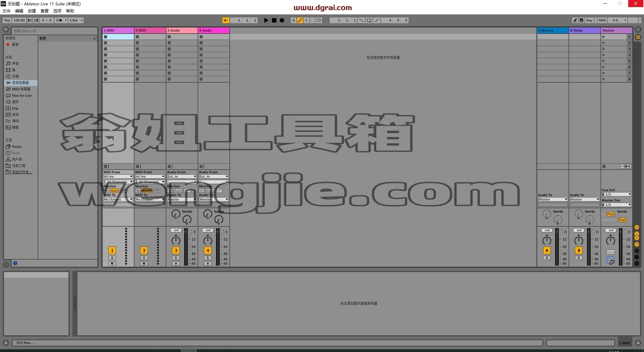Toggle track 1 activator button
This screenshot has width=644, height=352.
coord(112,250)
